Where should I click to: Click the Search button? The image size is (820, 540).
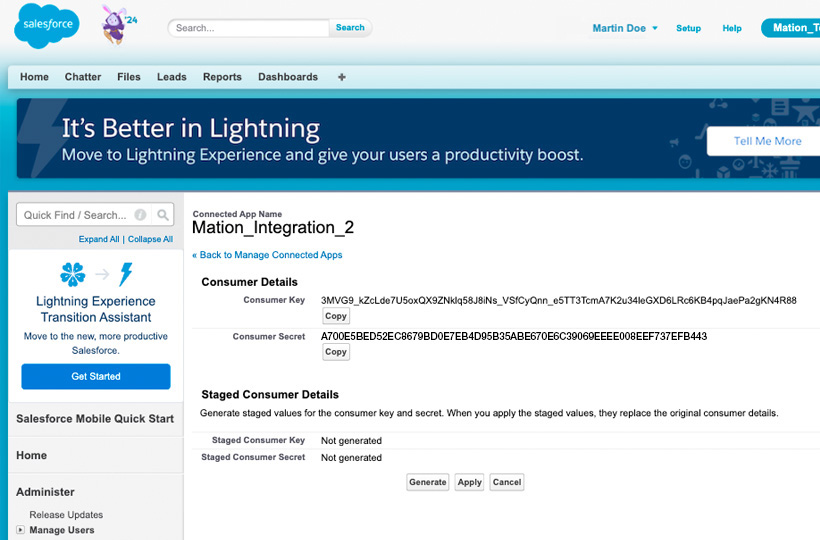point(350,28)
